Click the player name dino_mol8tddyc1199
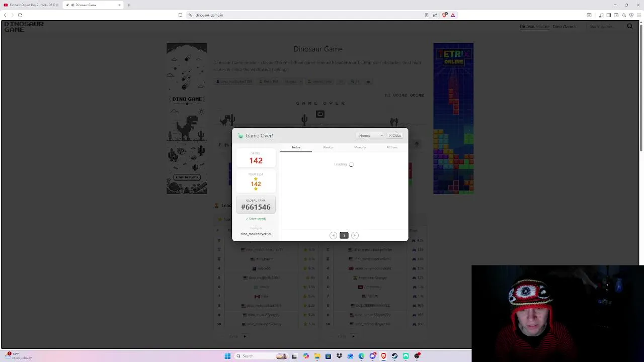Viewport: 644px width, 362px height. 256,234
